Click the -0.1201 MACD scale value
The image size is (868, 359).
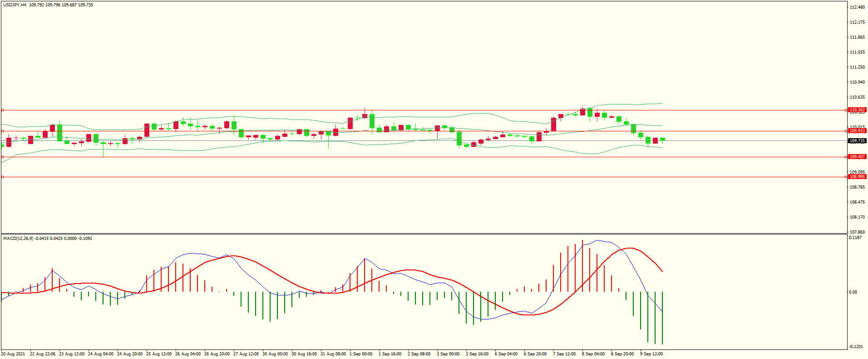856,347
